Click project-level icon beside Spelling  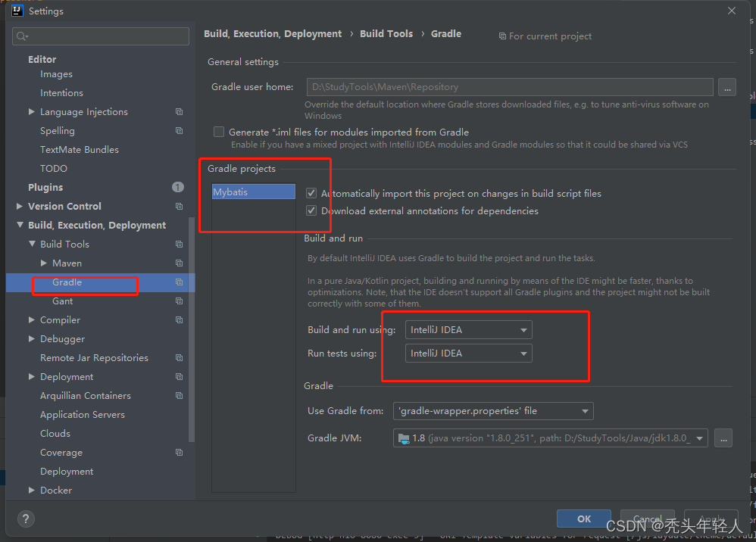(179, 130)
